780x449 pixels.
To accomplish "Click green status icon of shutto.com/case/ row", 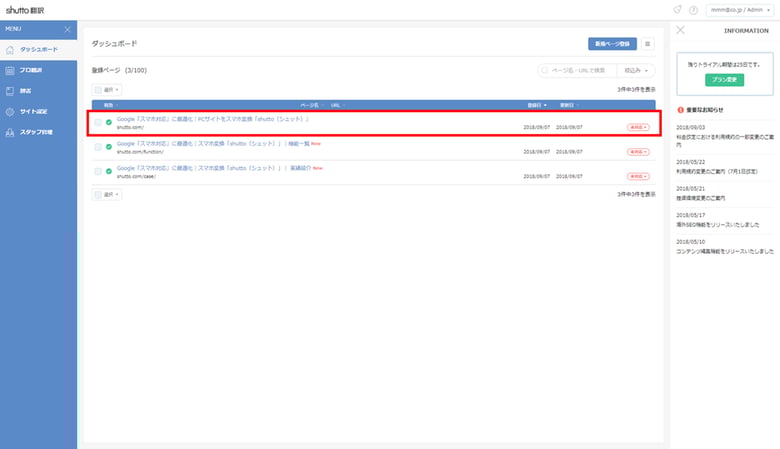I will (108, 172).
